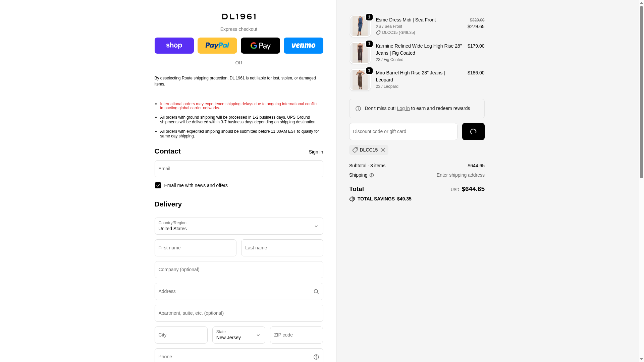This screenshot has height=362, width=644.
Task: Expand the State dropdown
Action: (238, 335)
